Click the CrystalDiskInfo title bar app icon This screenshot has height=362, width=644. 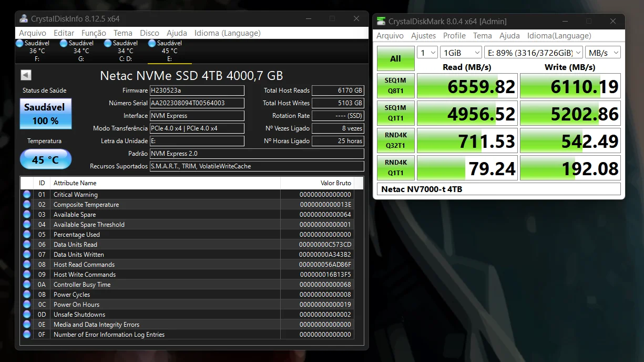[x=24, y=18]
